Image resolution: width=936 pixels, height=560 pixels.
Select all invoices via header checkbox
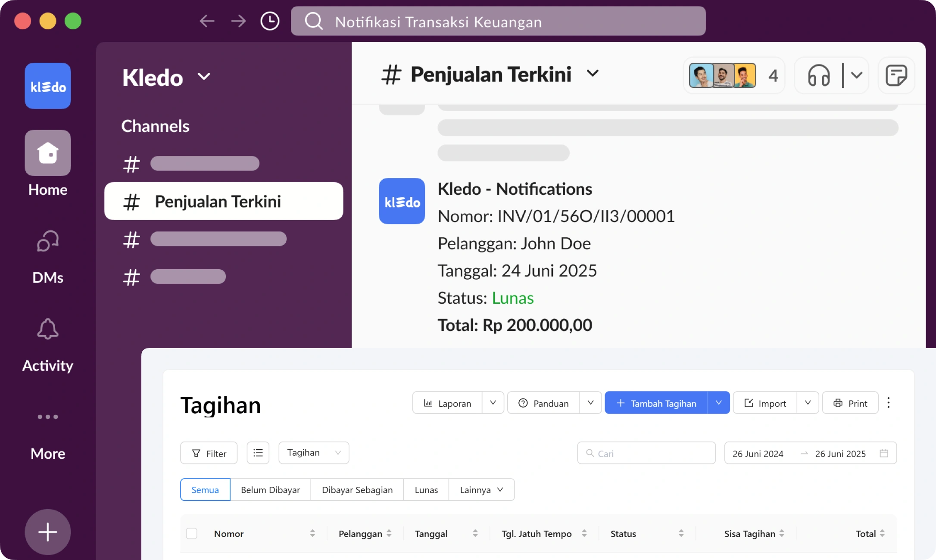tap(192, 533)
